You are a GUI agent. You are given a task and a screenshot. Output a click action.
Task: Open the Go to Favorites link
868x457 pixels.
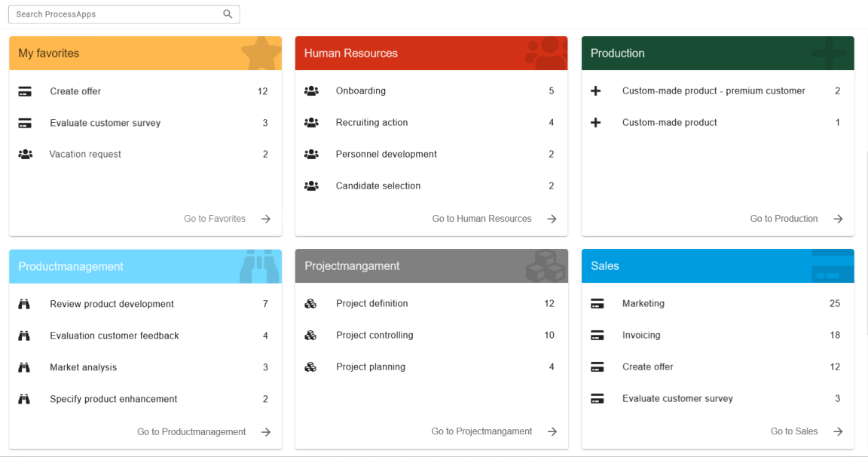point(215,218)
